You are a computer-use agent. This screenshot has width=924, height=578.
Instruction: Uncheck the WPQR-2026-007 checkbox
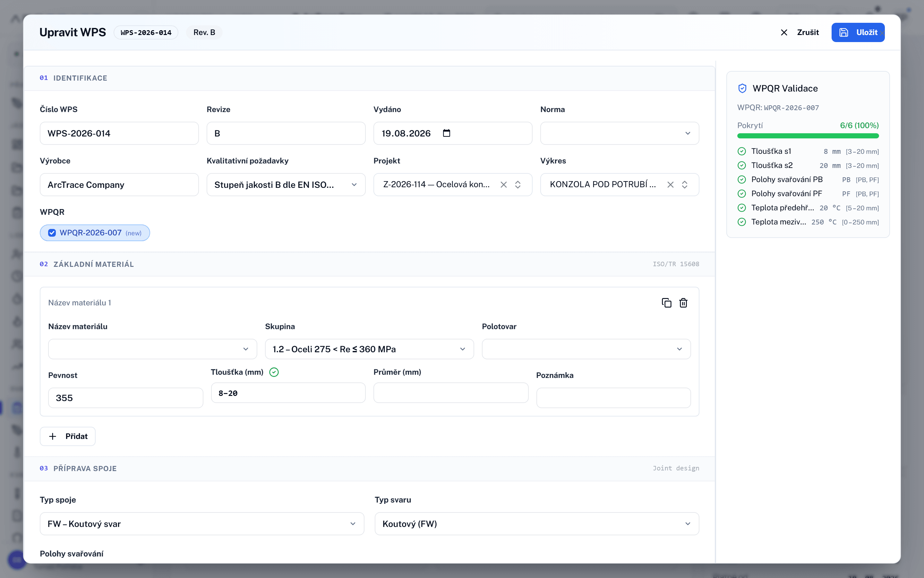pyautogui.click(x=52, y=233)
